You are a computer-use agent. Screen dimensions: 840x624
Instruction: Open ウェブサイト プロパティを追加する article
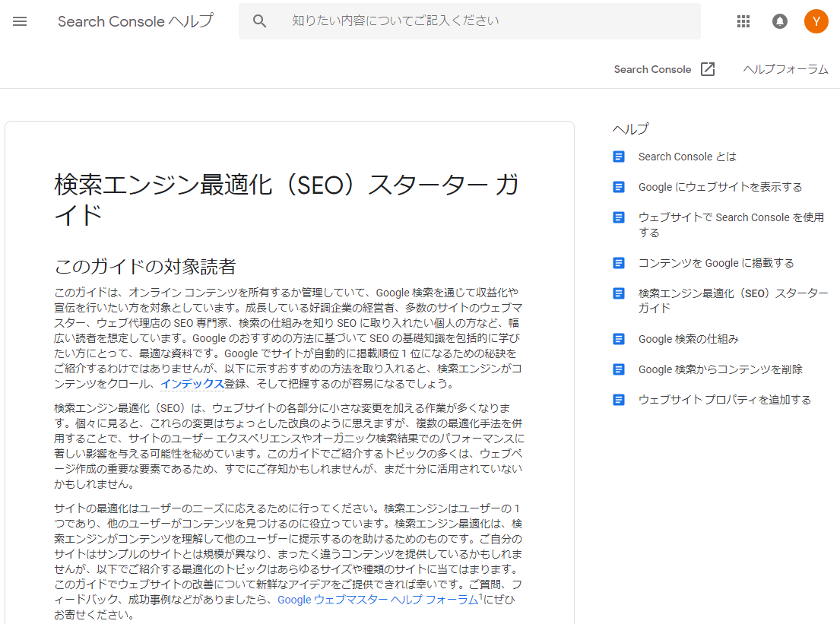[x=724, y=400]
